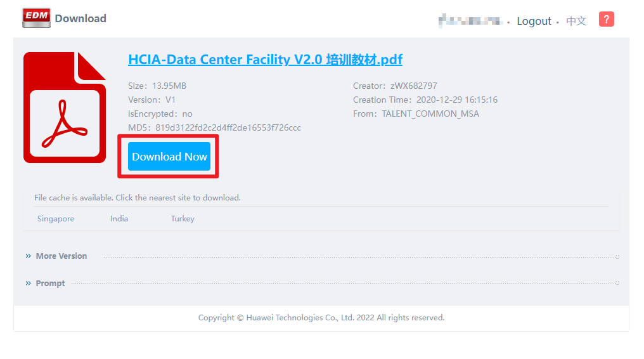Expand the Prompt section

pos(51,284)
